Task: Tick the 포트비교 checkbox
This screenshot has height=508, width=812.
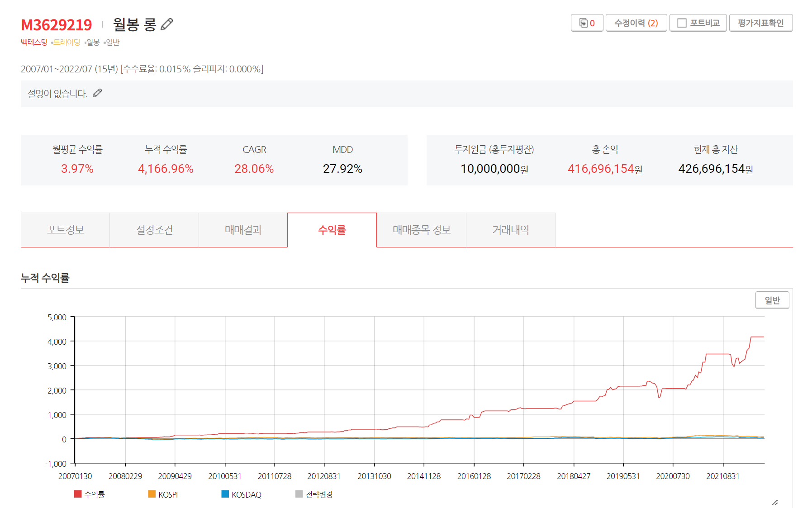Action: [682, 23]
